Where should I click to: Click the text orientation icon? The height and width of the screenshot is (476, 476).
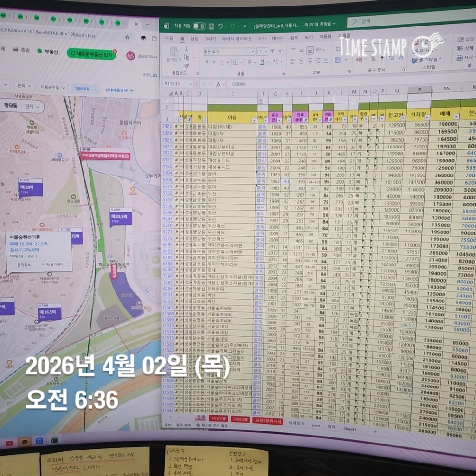pyautogui.click(x=319, y=50)
